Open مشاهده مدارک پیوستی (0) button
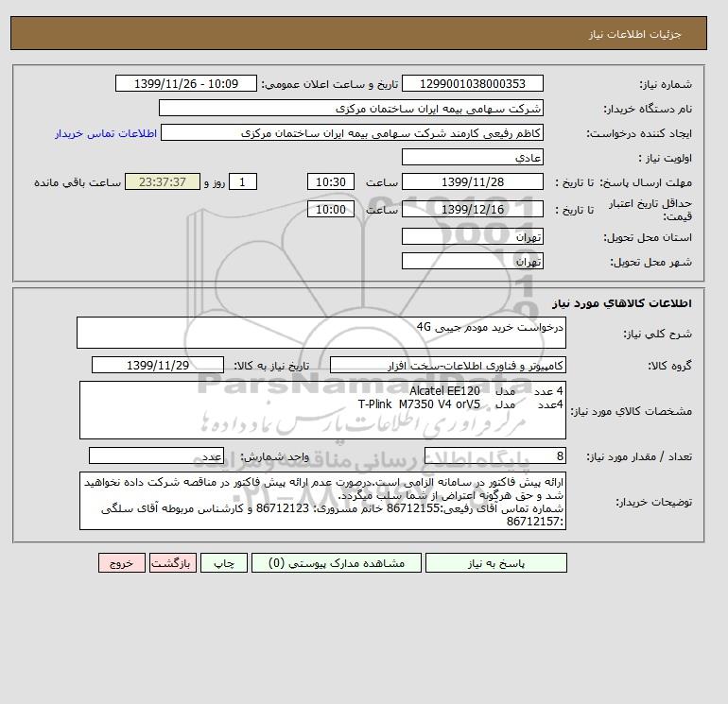Image resolution: width=728 pixels, height=704 pixels. tap(337, 562)
